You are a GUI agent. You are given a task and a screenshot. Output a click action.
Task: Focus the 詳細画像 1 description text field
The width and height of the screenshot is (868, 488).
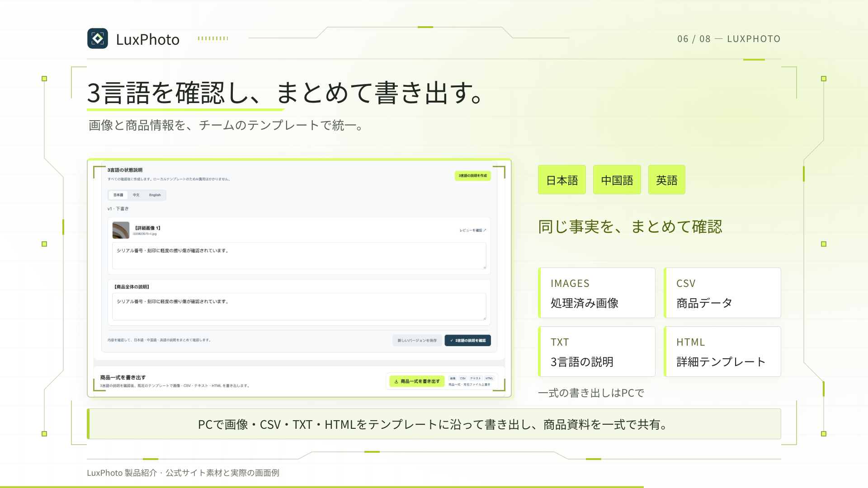click(x=299, y=256)
